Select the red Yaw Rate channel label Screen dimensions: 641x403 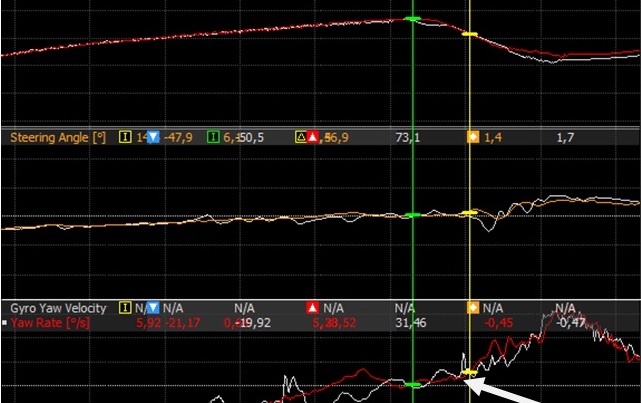click(52, 322)
